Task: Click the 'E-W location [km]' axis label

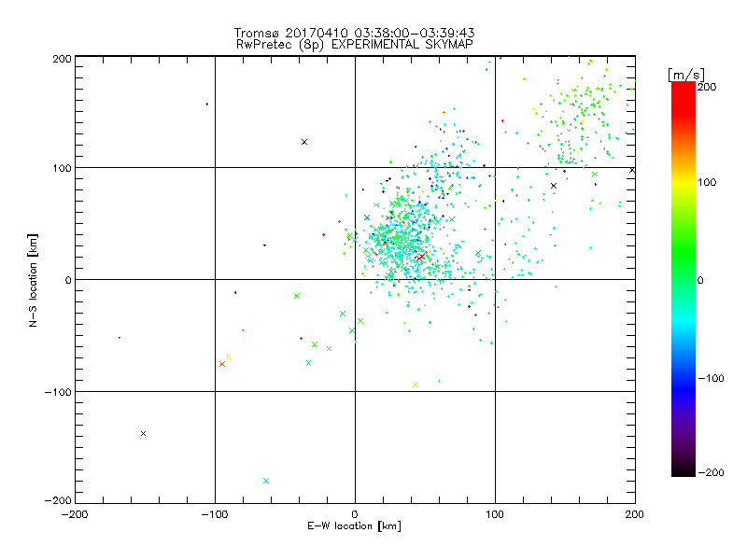Action: [354, 526]
